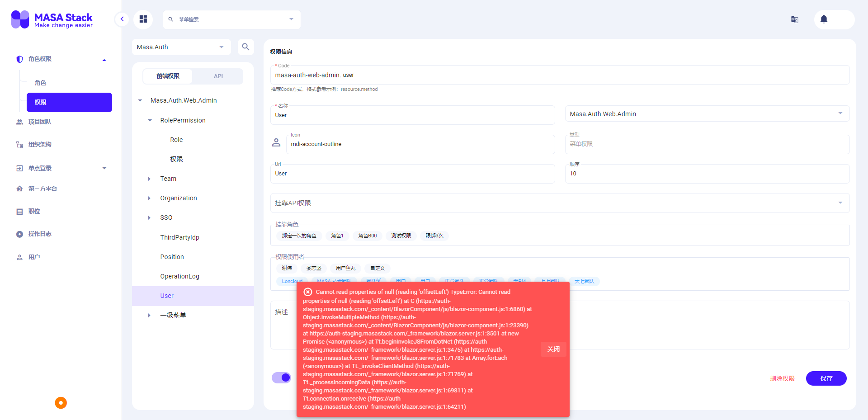
Task: Switch to the API tab
Action: coord(218,76)
